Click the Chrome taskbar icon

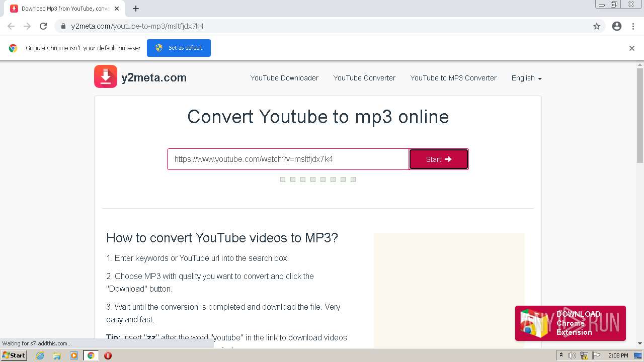[91, 355]
